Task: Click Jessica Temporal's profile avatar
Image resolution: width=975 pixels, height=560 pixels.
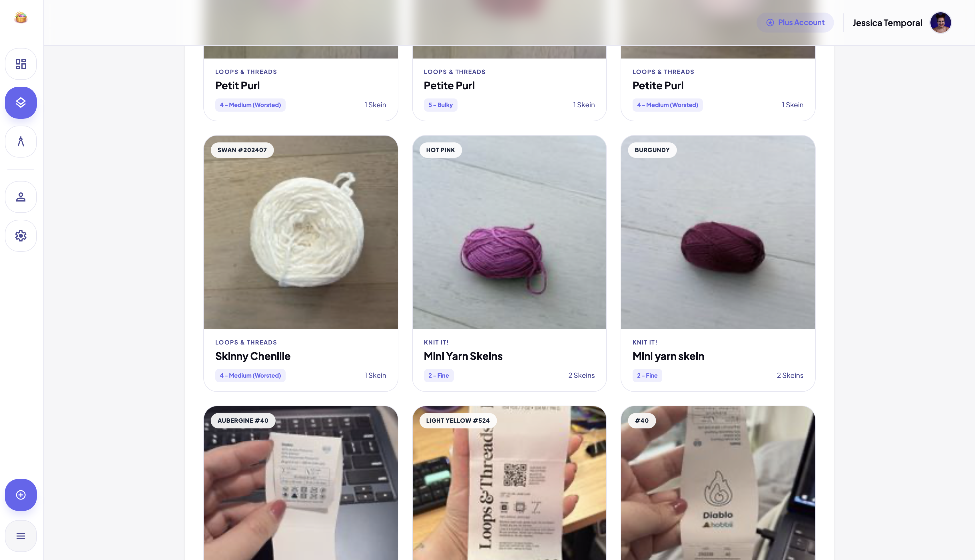Action: (940, 22)
